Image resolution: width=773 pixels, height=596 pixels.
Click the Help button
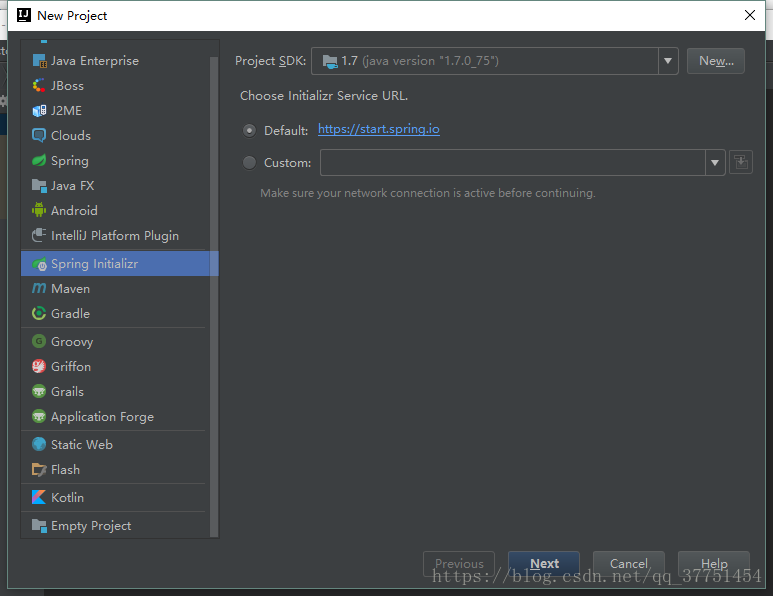(714, 563)
